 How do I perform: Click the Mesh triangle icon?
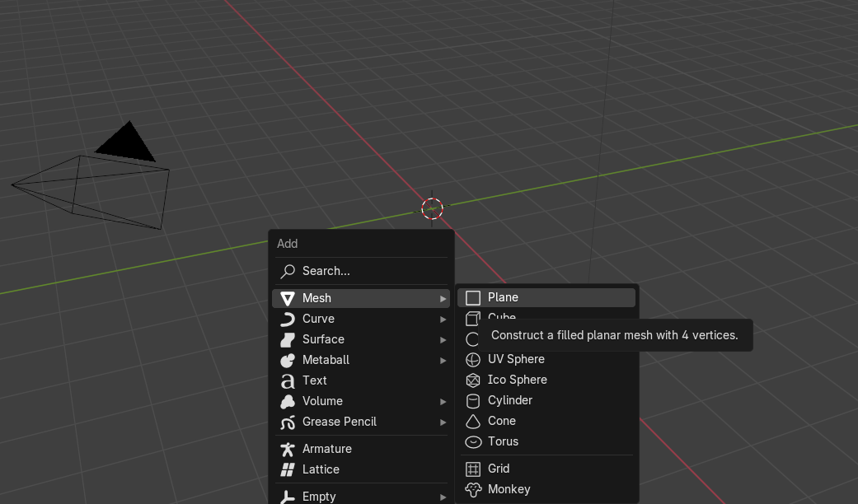click(288, 298)
